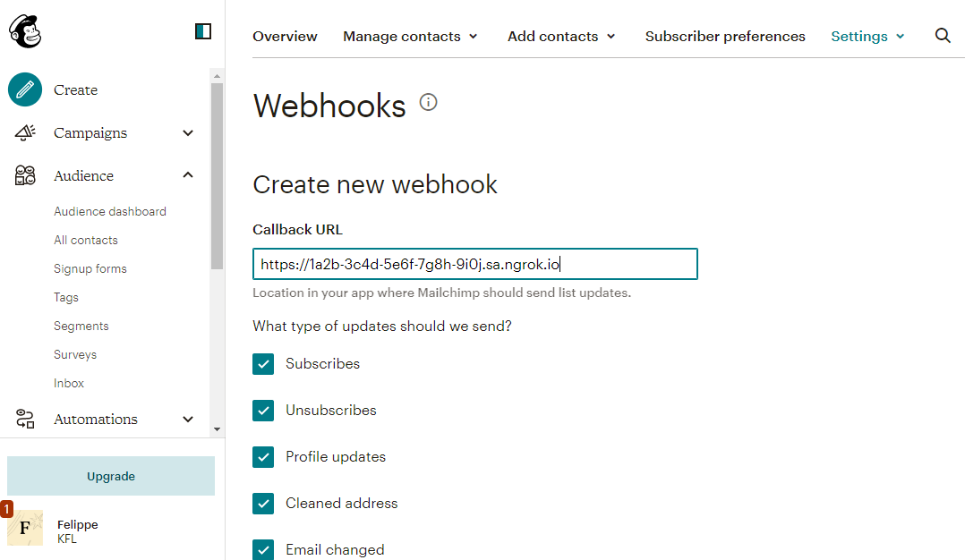Click the Email changed label text
Screen dimensions: 965x560
pyautogui.click(x=335, y=549)
